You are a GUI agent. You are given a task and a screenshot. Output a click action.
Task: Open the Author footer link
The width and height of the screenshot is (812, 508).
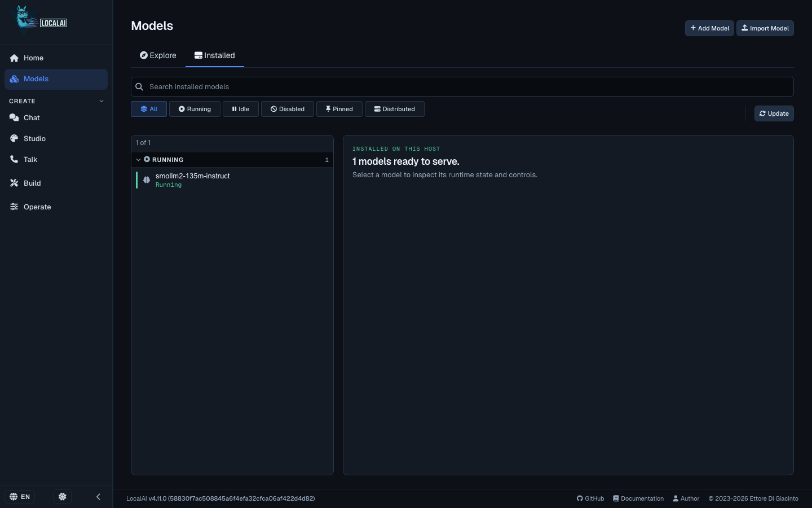coord(686,498)
